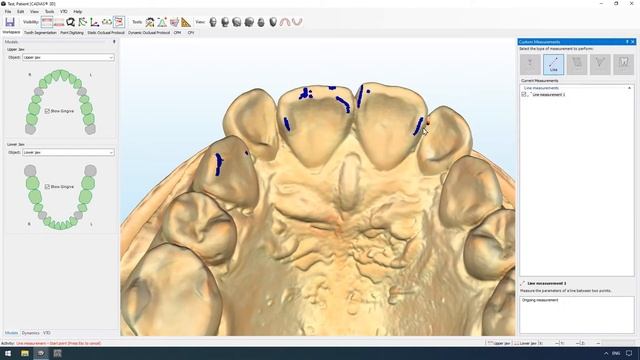The height and width of the screenshot is (360, 640).
Task: Open the patient figure tool icon
Action: (x=150, y=22)
